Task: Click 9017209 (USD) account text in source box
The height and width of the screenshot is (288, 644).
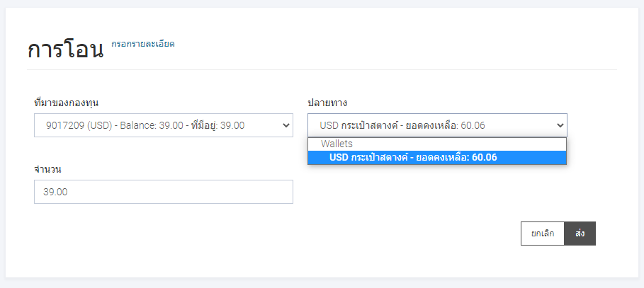Action: coord(79,125)
